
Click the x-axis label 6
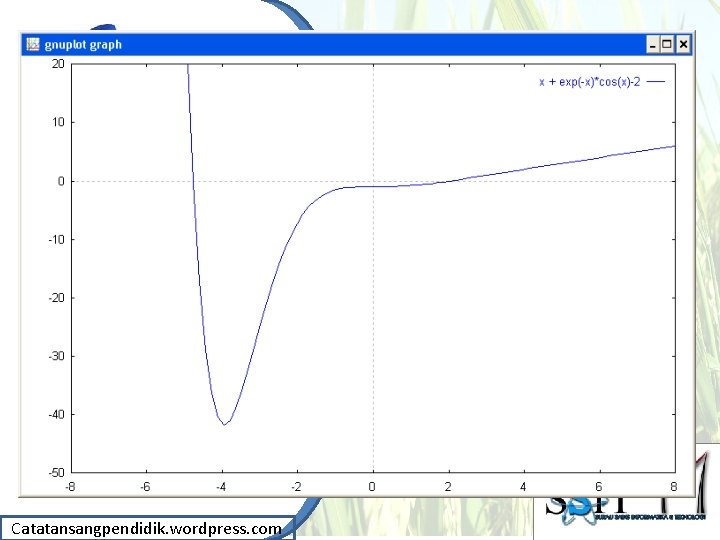[x=599, y=487]
